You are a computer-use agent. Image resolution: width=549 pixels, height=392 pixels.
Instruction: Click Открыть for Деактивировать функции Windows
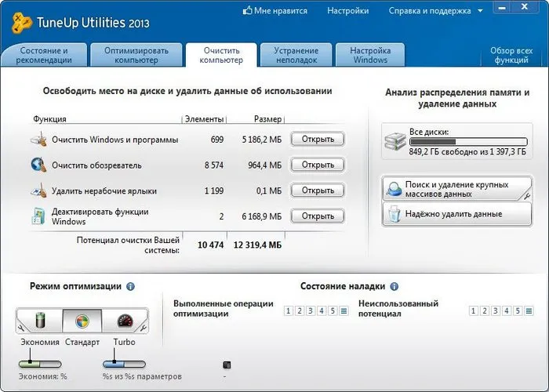click(318, 216)
